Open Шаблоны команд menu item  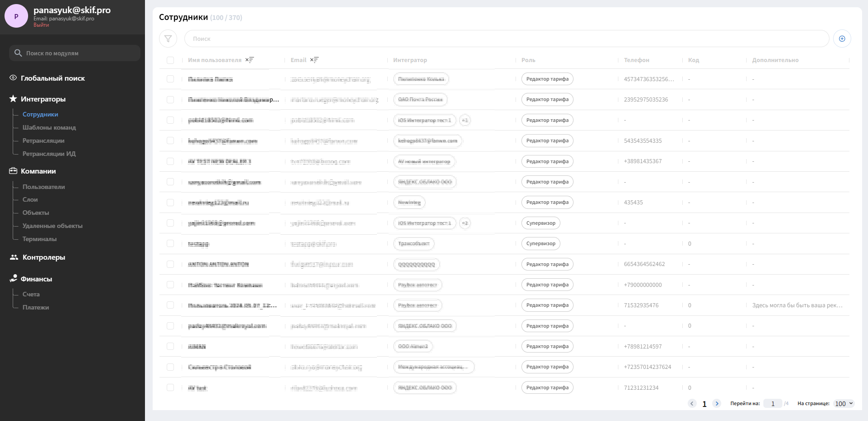(49, 127)
